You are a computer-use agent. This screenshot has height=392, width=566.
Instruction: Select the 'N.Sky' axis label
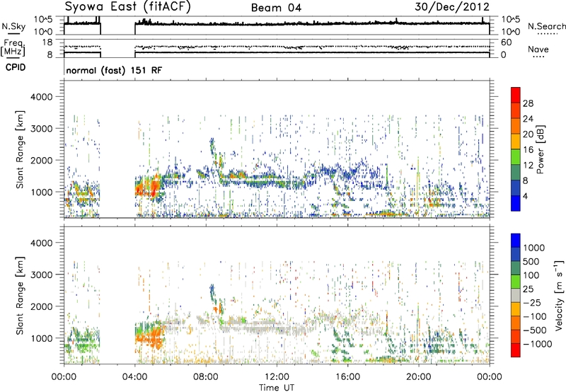click(13, 26)
